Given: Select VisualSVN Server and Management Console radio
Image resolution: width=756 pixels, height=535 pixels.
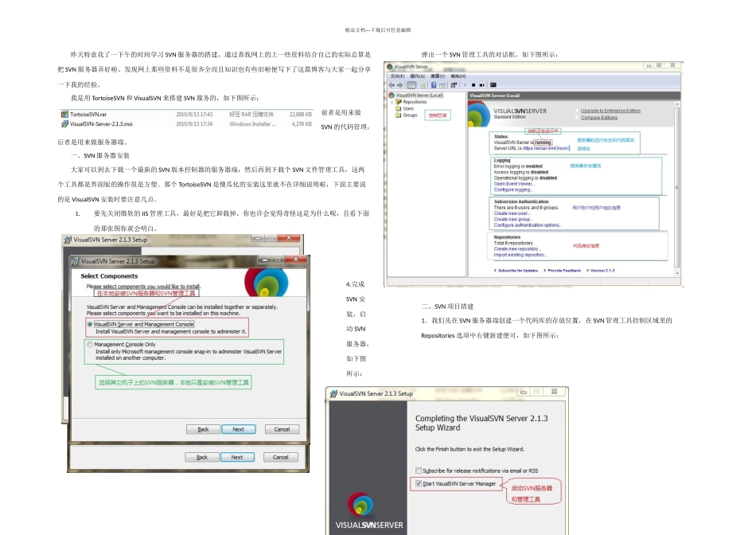Looking at the screenshot, I should (x=90, y=324).
